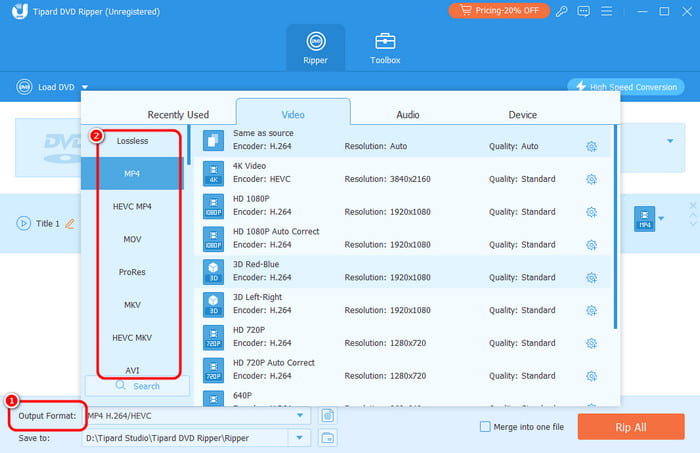
Task: Choose the HD 720P profile icon
Action: [213, 337]
